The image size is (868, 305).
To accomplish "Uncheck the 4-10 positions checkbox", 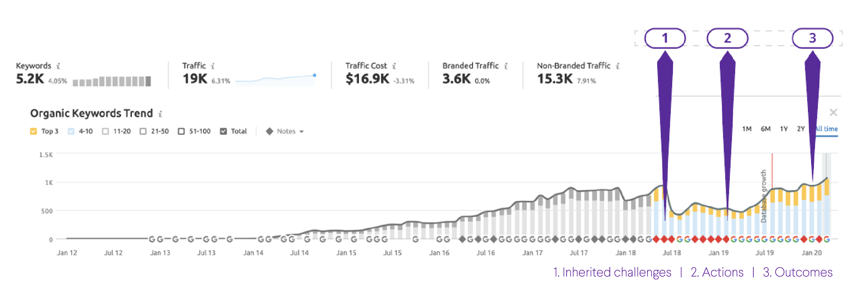I will click(71, 132).
